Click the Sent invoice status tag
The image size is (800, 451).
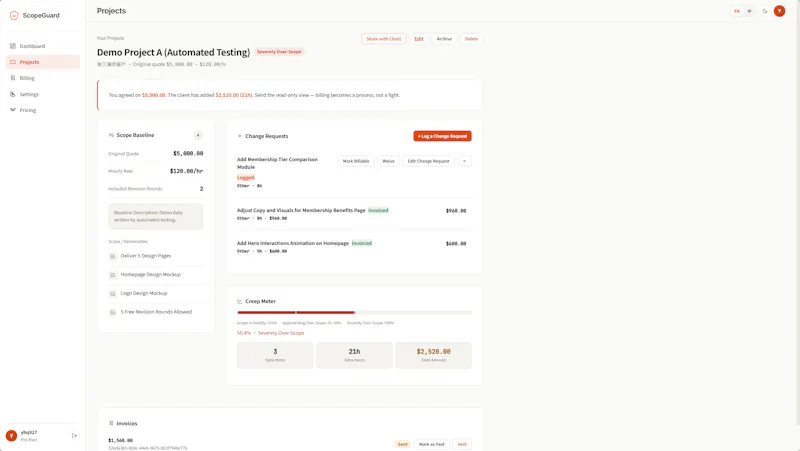tap(403, 444)
